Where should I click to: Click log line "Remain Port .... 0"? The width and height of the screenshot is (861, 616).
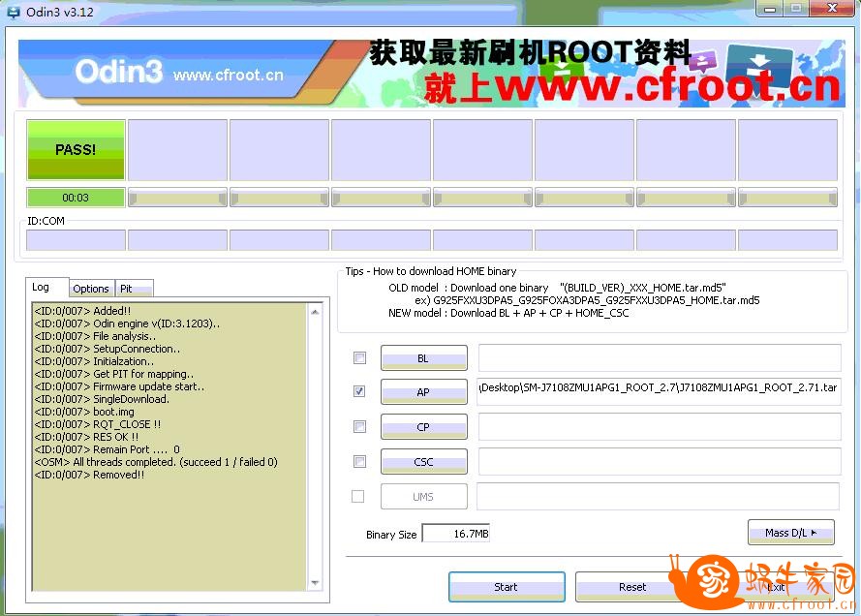pyautogui.click(x=108, y=449)
